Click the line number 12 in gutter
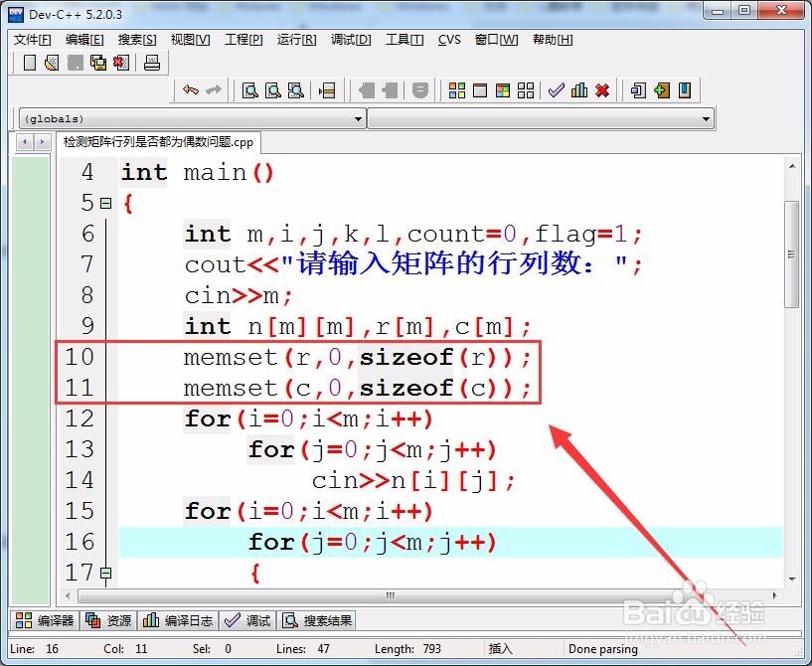 click(x=80, y=418)
